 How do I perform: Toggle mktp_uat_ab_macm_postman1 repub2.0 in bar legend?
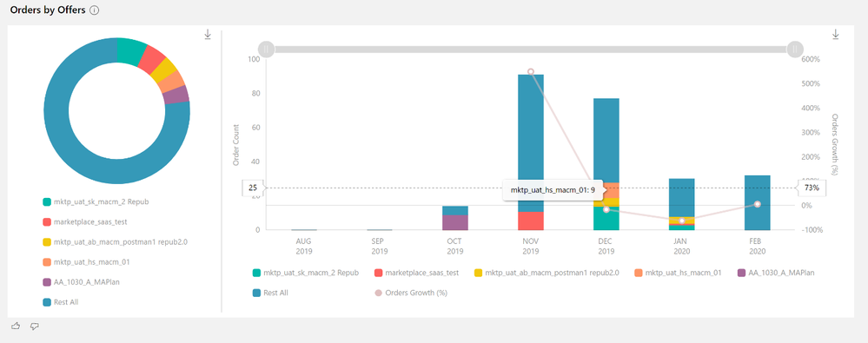pos(547,273)
